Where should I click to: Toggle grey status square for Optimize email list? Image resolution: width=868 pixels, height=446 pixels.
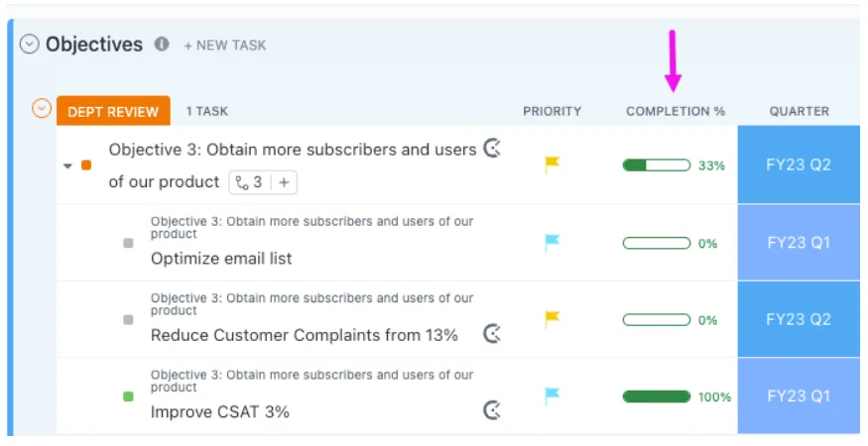coord(128,243)
